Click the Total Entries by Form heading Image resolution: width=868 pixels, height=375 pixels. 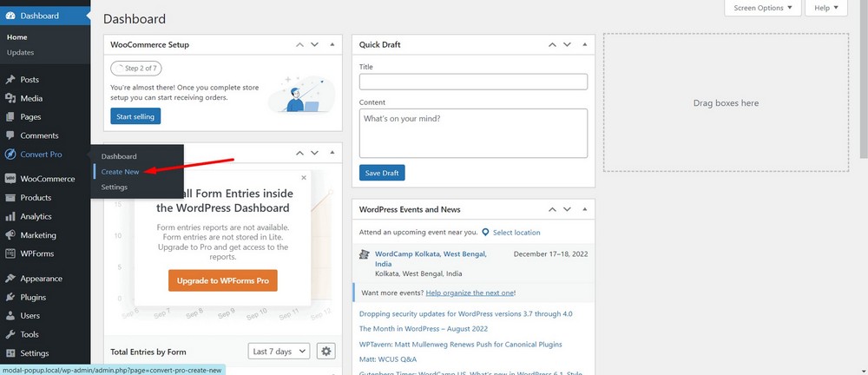(x=148, y=352)
